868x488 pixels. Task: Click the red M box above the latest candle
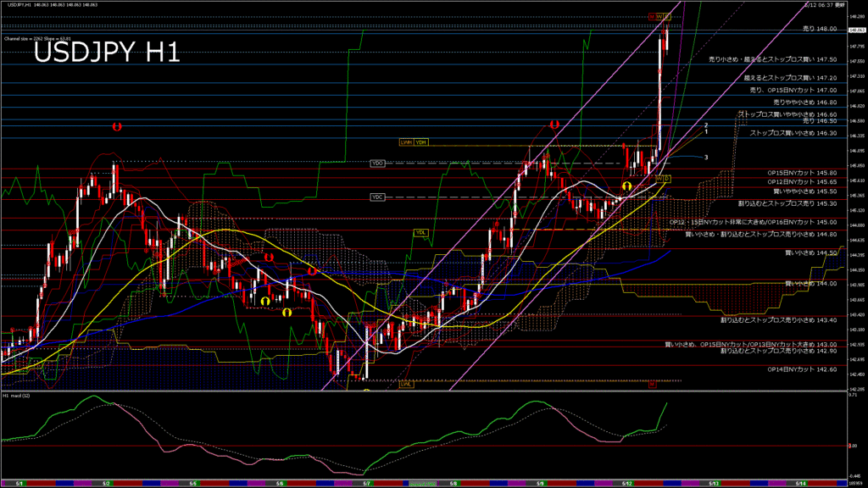[652, 17]
